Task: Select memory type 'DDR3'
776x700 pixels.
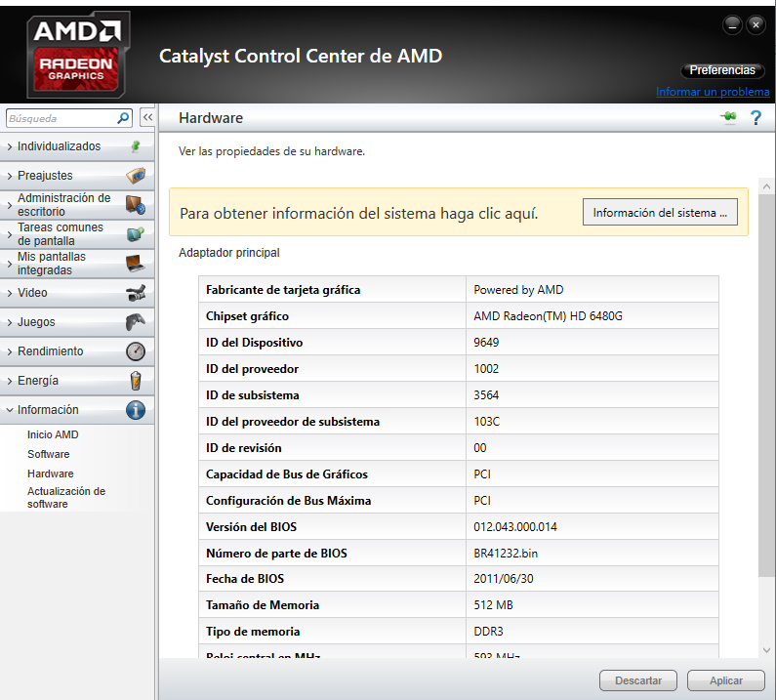Action: (488, 632)
